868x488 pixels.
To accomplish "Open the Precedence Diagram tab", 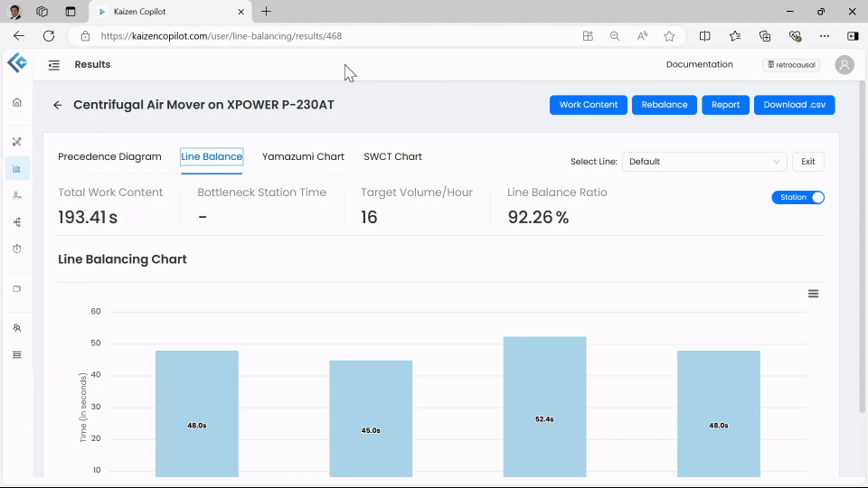I will (109, 156).
